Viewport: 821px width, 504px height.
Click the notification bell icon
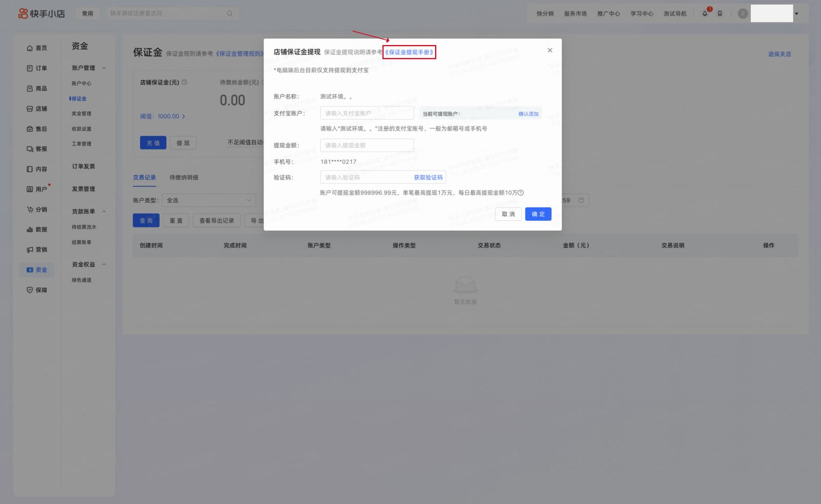pyautogui.click(x=705, y=13)
